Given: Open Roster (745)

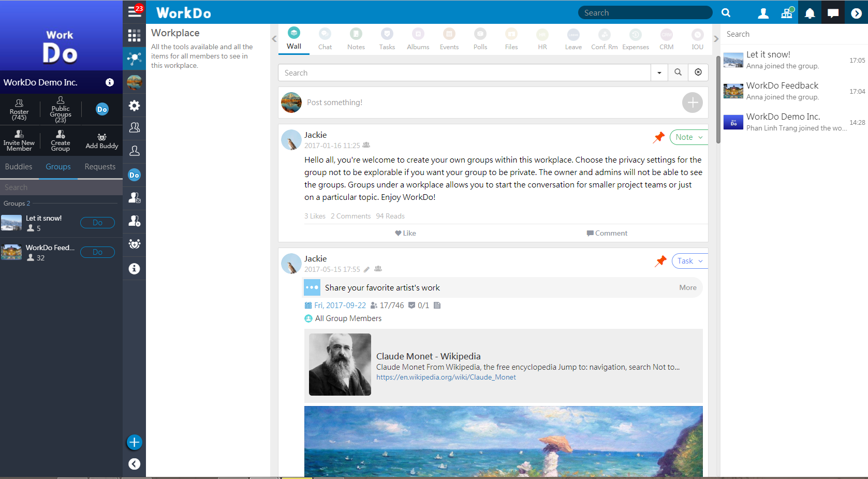Looking at the screenshot, I should [19, 110].
